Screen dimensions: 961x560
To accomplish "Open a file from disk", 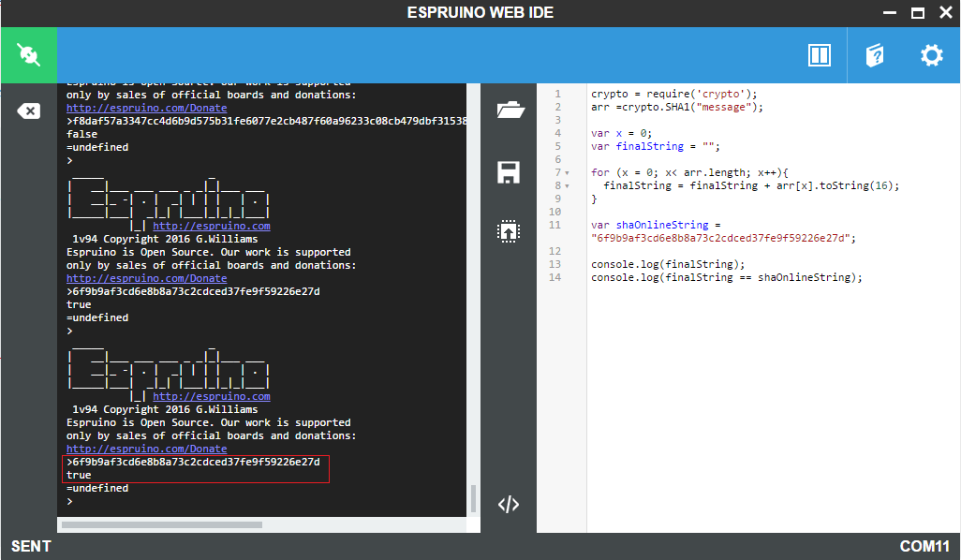I will 509,109.
